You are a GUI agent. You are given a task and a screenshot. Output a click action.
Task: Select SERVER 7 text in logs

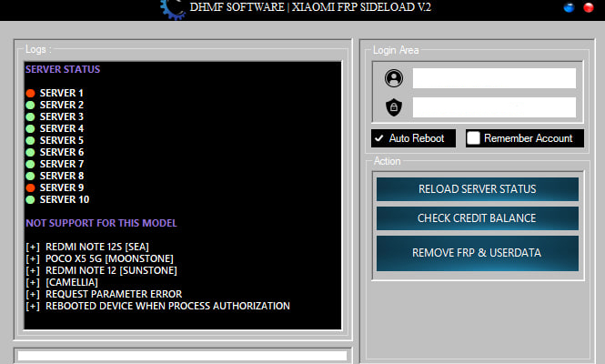tap(61, 164)
